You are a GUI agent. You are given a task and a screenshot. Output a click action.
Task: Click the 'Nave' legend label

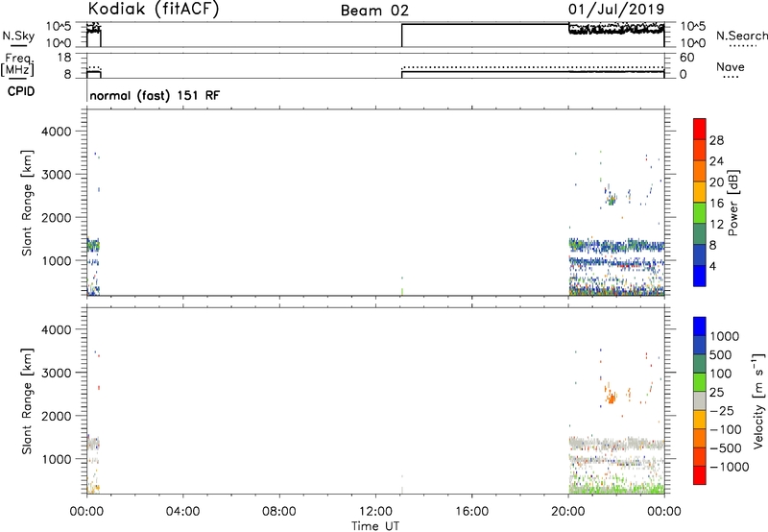click(731, 66)
